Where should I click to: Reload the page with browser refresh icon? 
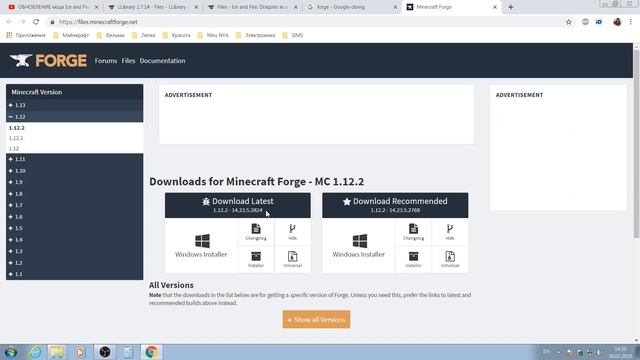click(x=36, y=22)
